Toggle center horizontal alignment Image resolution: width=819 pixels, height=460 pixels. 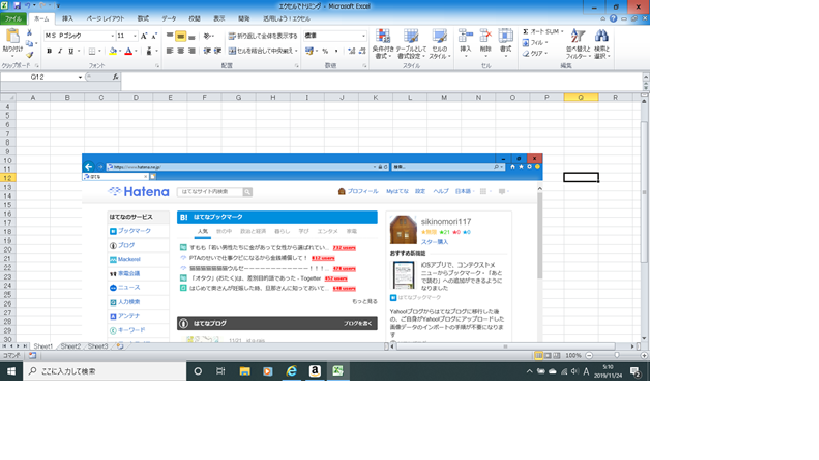click(x=181, y=51)
